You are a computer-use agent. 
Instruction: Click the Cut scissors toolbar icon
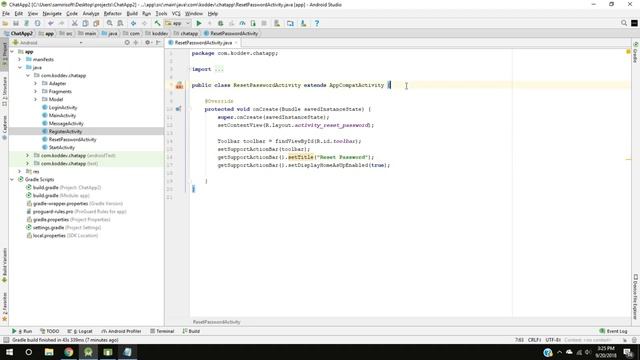click(x=74, y=23)
